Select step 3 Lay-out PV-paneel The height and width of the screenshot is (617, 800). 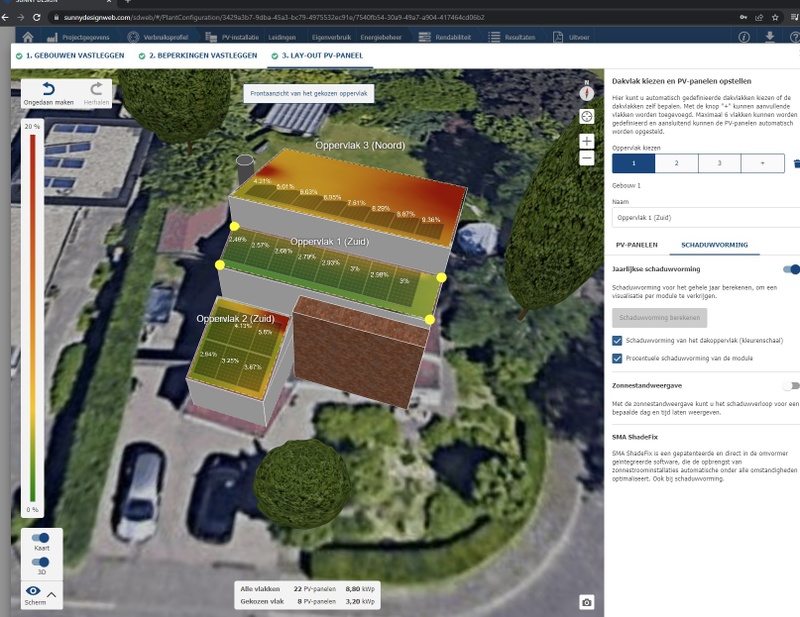pyautogui.click(x=317, y=56)
